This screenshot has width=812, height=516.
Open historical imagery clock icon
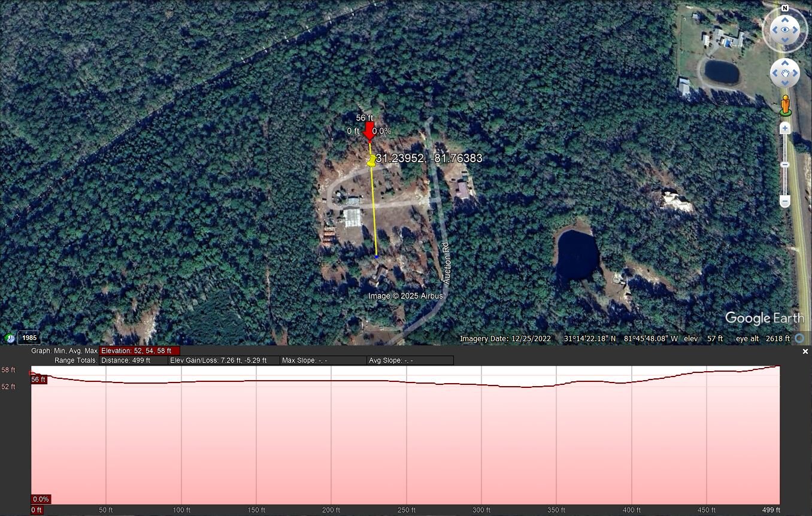tap(10, 338)
